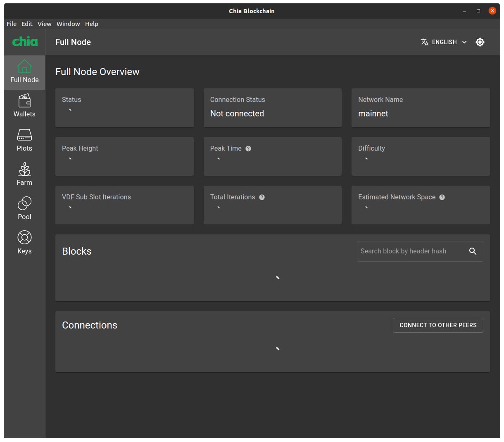The height and width of the screenshot is (442, 504).
Task: Click the Connection Status label
Action: point(238,99)
